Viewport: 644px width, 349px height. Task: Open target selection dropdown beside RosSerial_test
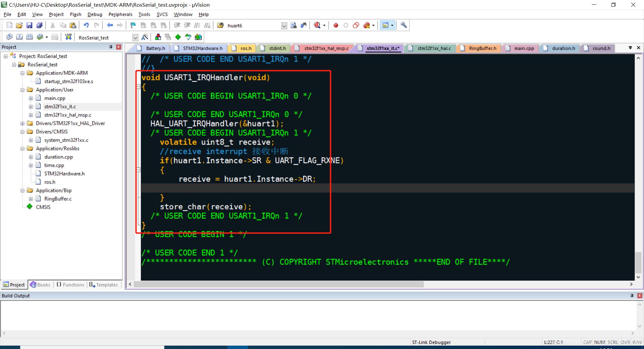135,37
